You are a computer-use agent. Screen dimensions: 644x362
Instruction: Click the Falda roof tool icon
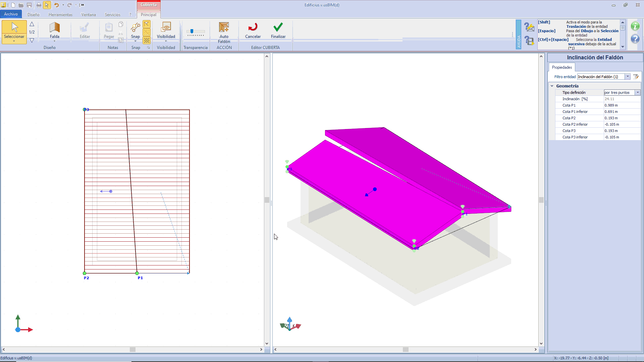(x=54, y=28)
